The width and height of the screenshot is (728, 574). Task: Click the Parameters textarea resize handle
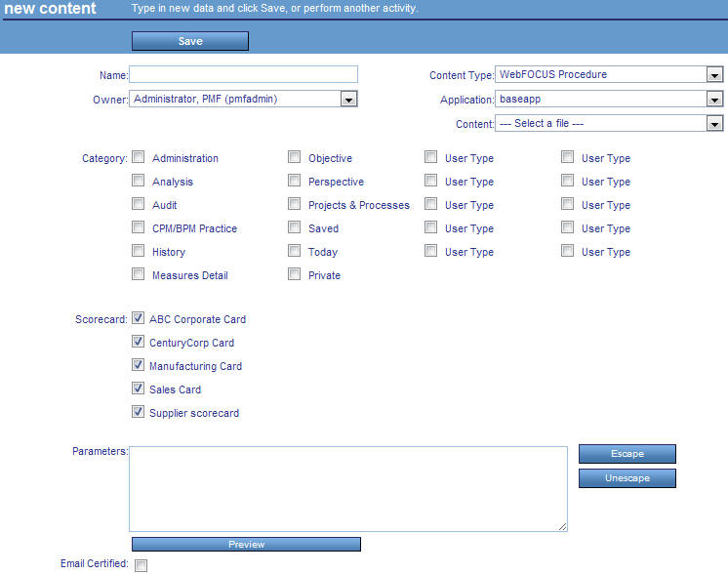tap(562, 526)
